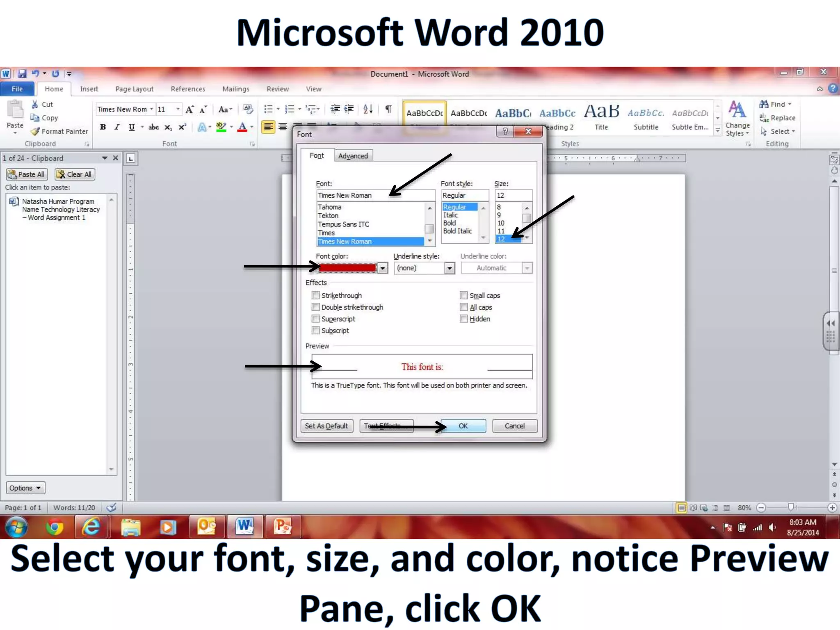Open Word Help question mark icon
Viewport: 840px width, 630px height.
(x=833, y=89)
